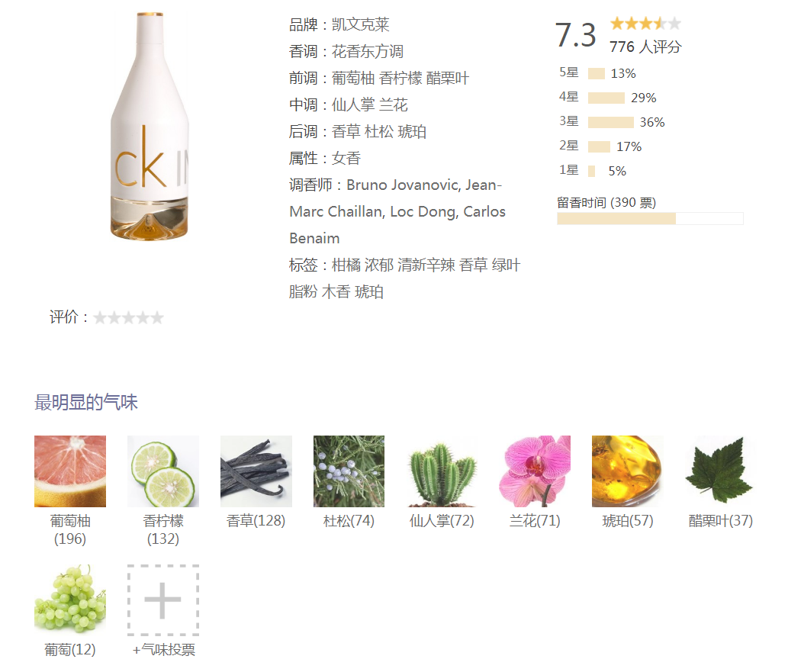Open brand link 凯文克莱
Screen dimensions: 788x672
(360, 24)
